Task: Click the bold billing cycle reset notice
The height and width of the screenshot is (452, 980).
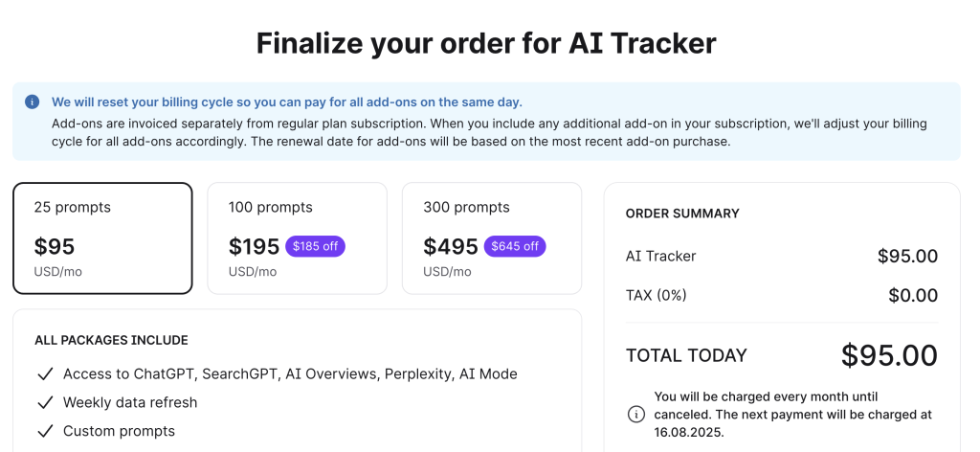Action: pyautogui.click(x=287, y=102)
